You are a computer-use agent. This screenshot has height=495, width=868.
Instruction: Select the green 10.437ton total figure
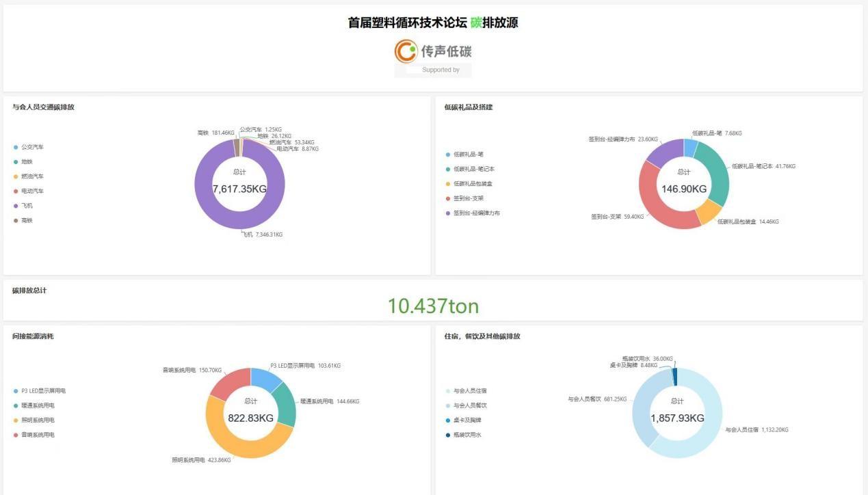pyautogui.click(x=434, y=306)
